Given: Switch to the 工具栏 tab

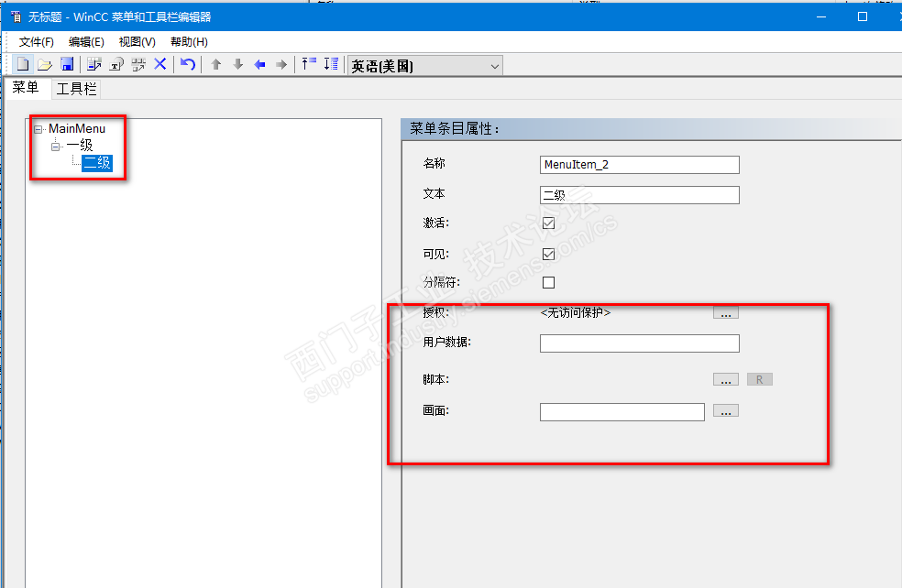Looking at the screenshot, I should coord(76,89).
